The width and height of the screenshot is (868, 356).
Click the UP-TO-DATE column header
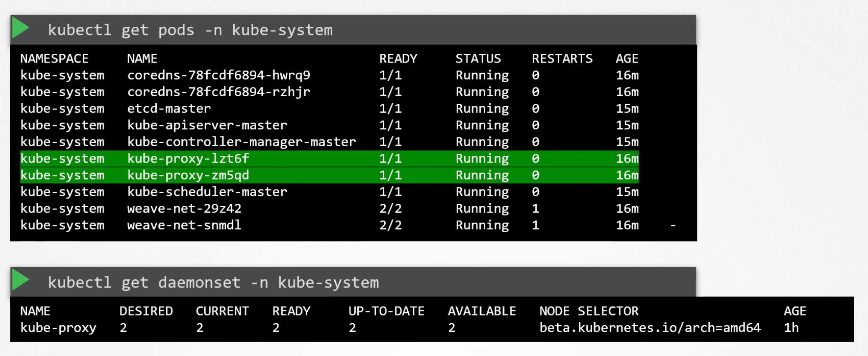click(x=386, y=311)
